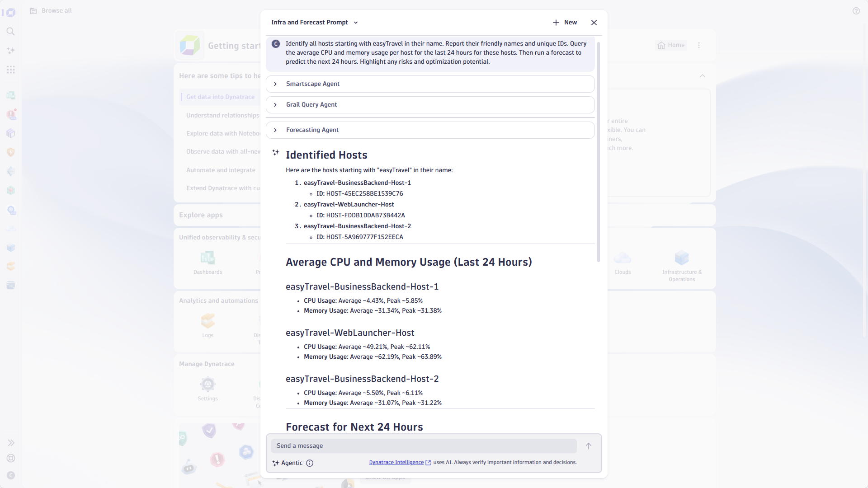Expand the Smartscape Agent section
868x488 pixels.
pos(275,84)
